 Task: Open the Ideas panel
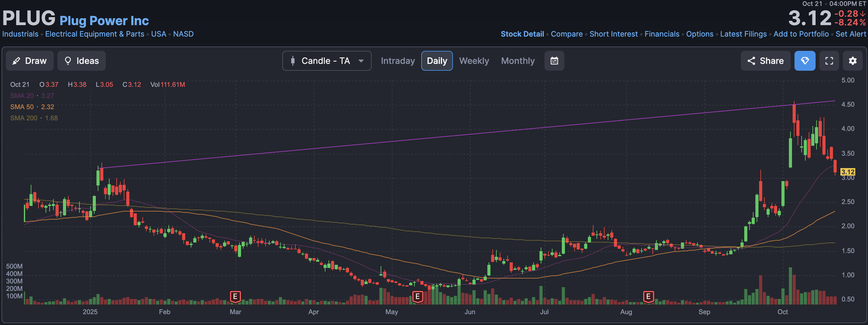(x=82, y=60)
